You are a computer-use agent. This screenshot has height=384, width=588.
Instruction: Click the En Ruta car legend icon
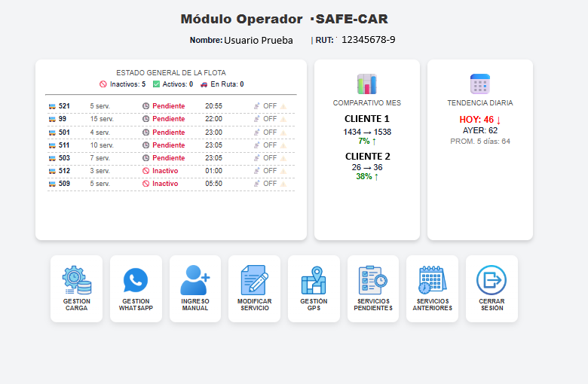click(204, 84)
